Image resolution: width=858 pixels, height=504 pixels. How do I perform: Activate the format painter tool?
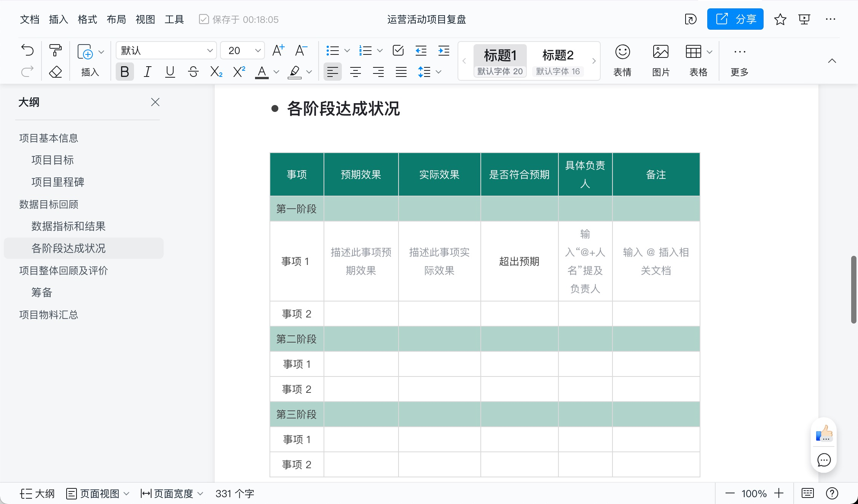55,50
